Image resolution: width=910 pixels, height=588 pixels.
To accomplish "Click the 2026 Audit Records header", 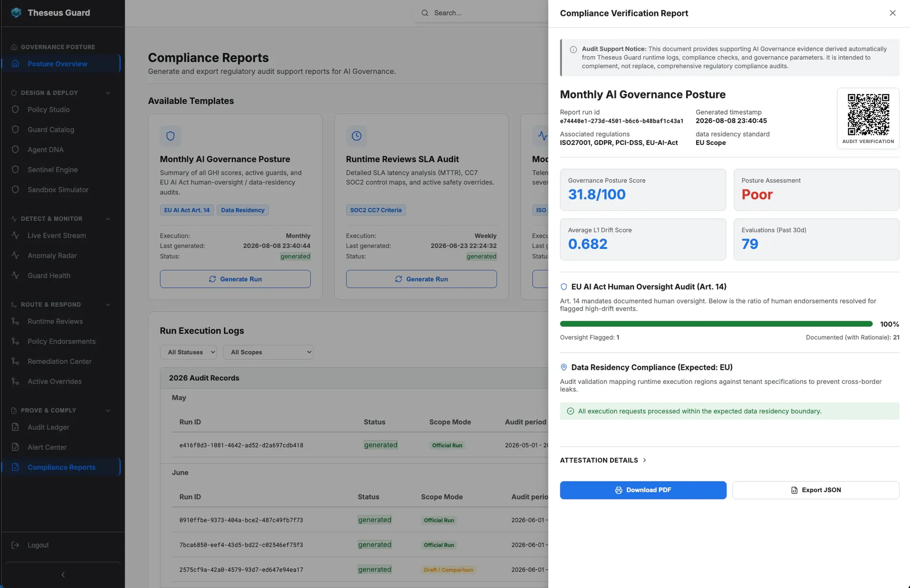I will click(204, 378).
